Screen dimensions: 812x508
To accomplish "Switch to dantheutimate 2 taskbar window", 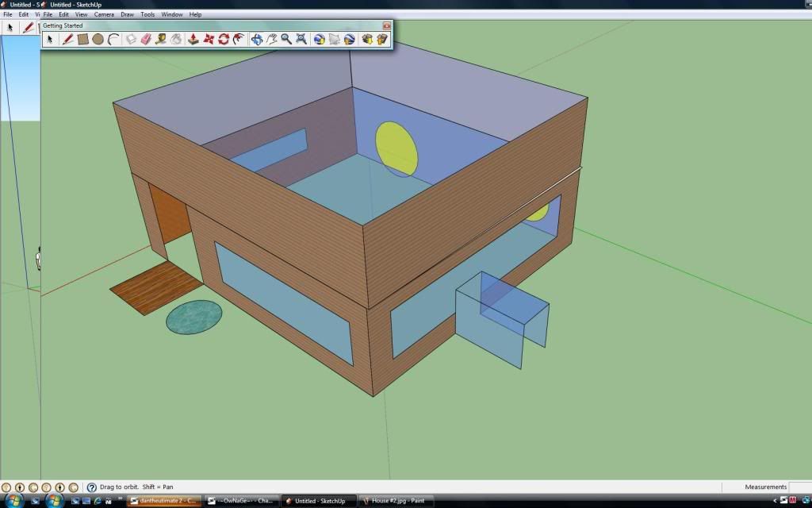I will (163, 501).
